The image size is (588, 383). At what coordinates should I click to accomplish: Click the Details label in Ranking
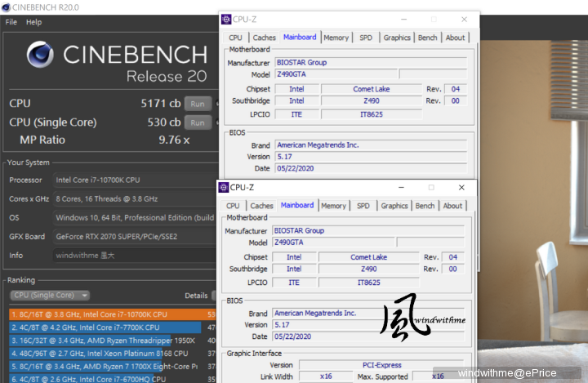click(196, 296)
